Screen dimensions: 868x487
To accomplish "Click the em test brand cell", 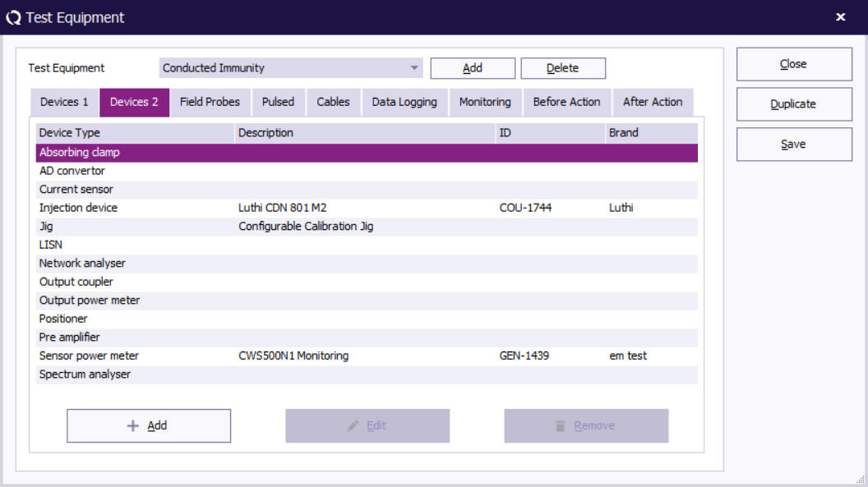I will [628, 356].
